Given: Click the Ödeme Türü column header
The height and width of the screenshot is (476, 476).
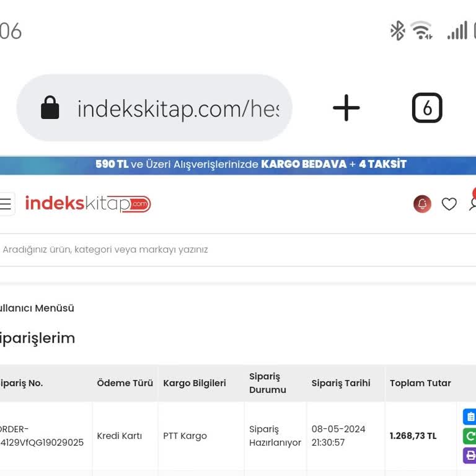Looking at the screenshot, I should point(125,383).
